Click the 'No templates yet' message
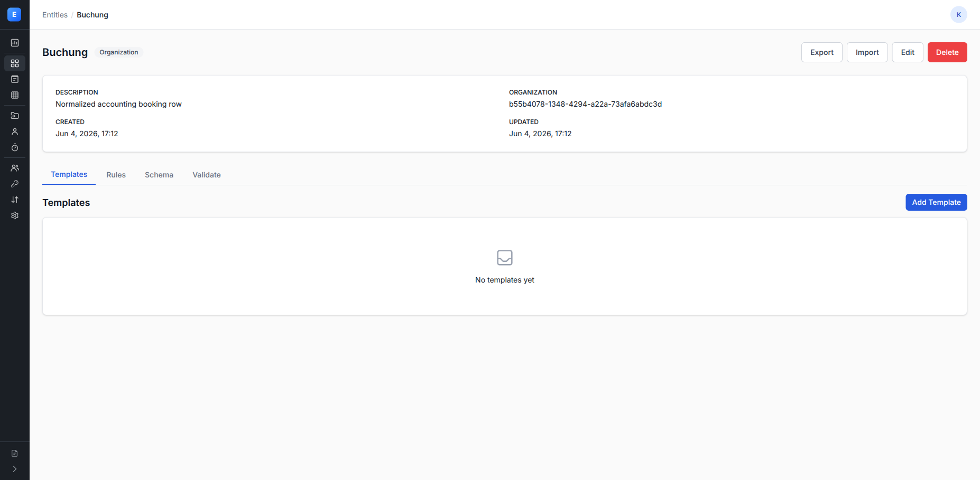This screenshot has height=480, width=980. (505, 280)
